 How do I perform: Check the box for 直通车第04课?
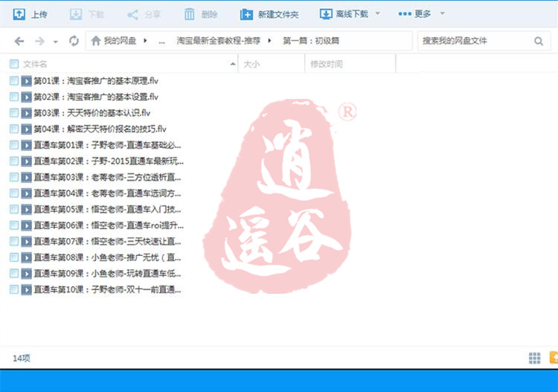14,193
